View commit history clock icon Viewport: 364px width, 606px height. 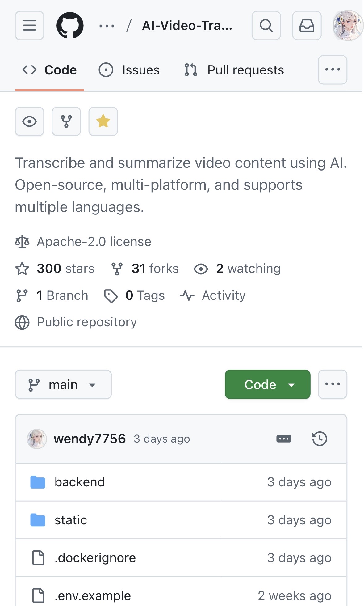320,439
